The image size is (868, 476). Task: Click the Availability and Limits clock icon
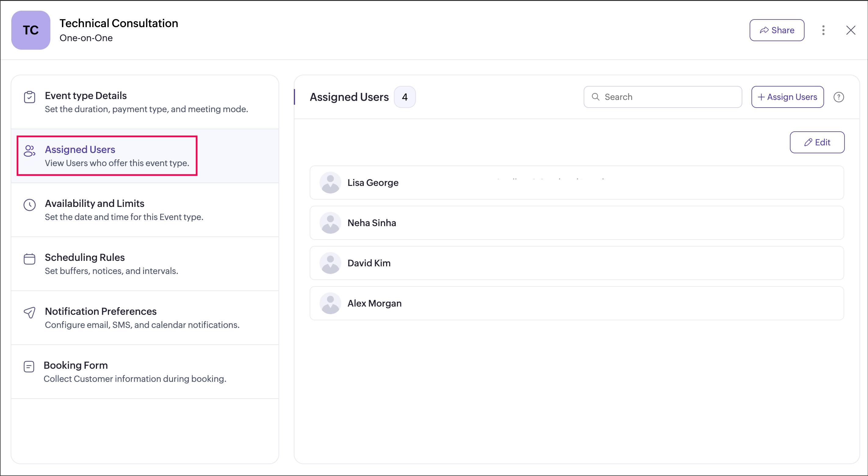(x=30, y=205)
